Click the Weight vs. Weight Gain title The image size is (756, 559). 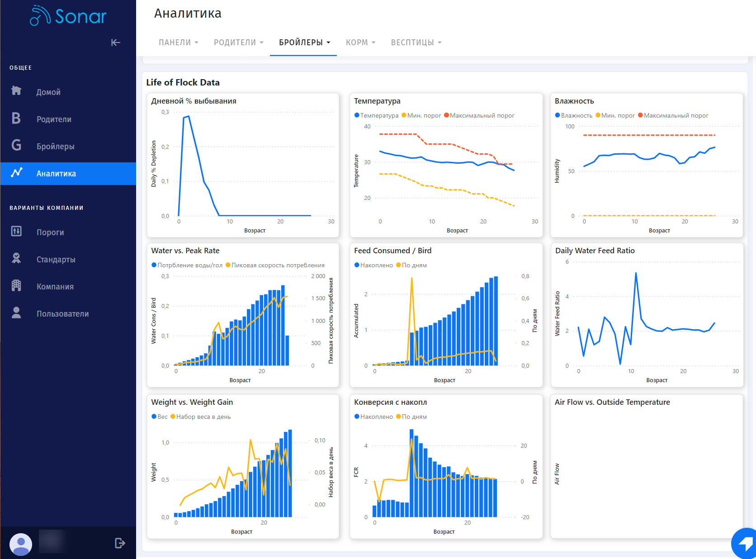(x=192, y=402)
